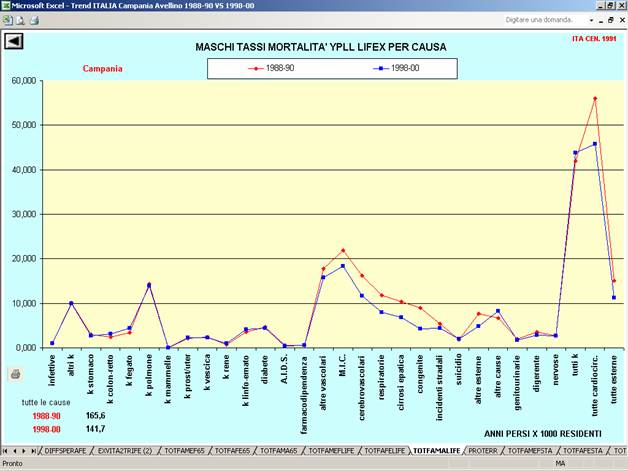This screenshot has width=628, height=471.
Task: Click the '10,000' axis label
Action: point(24,304)
